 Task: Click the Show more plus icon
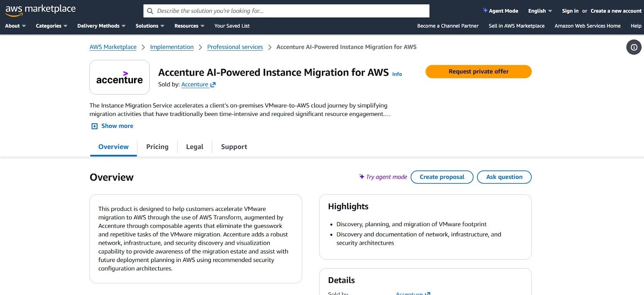(x=95, y=126)
